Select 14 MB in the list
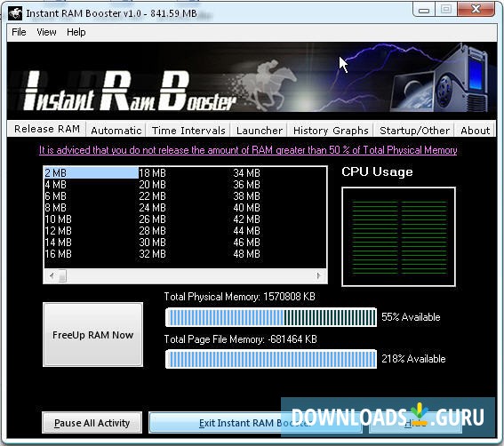Image resolution: width=504 pixels, height=446 pixels. [58, 243]
